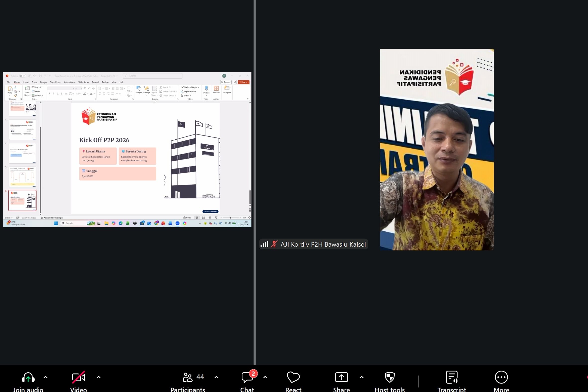Click the Reset slide button
Image resolution: width=588 pixels, height=392 pixels.
36,92
